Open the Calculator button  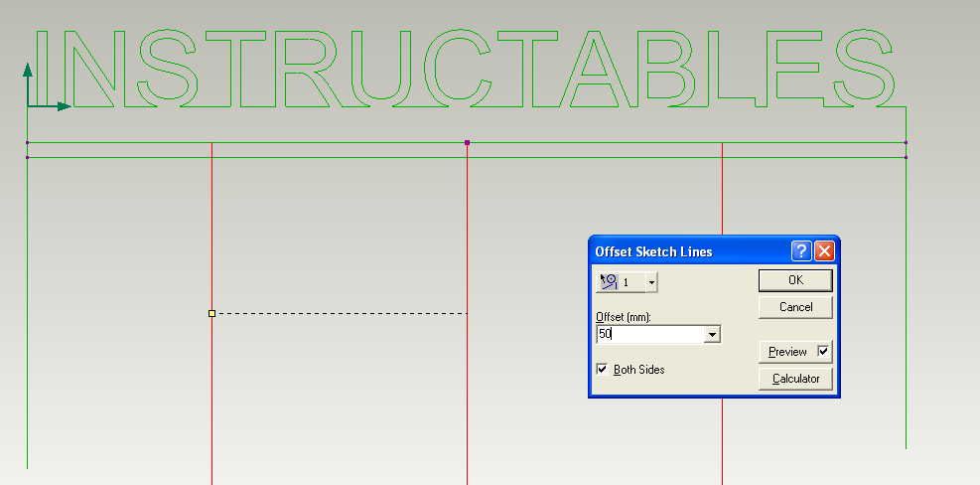pos(795,379)
